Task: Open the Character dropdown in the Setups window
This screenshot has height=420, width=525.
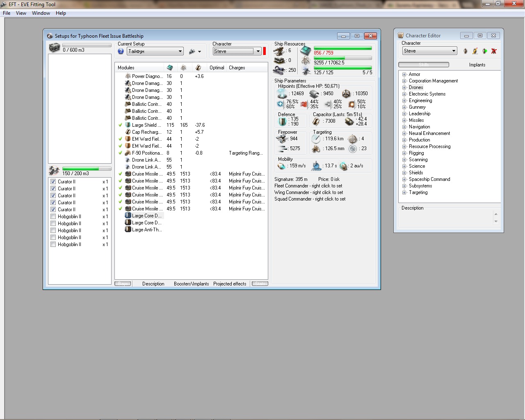Action: coord(237,51)
